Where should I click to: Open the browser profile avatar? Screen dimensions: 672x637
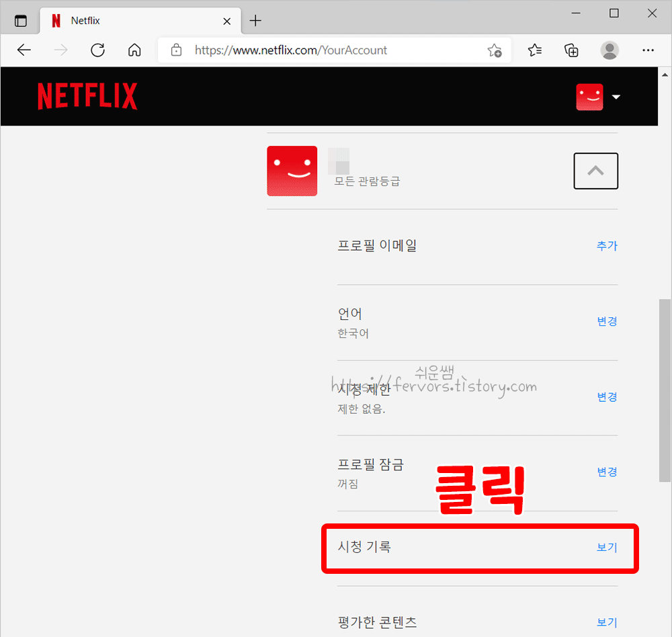click(x=609, y=50)
